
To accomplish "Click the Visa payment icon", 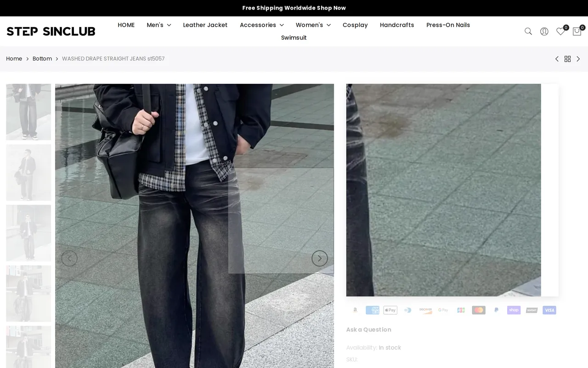I will tap(549, 310).
